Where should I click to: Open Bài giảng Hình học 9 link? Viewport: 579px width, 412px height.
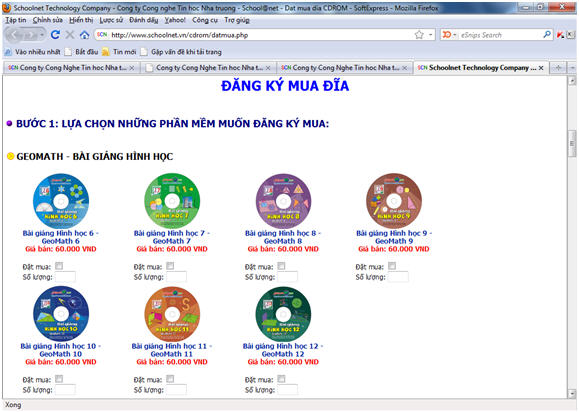(x=394, y=237)
